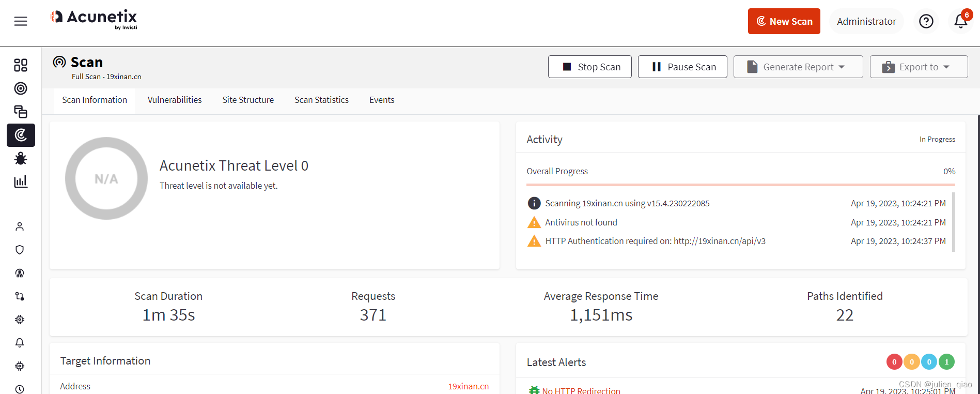Open the clock sidebar icon at the bottom
The image size is (980, 394).
[x=20, y=389]
